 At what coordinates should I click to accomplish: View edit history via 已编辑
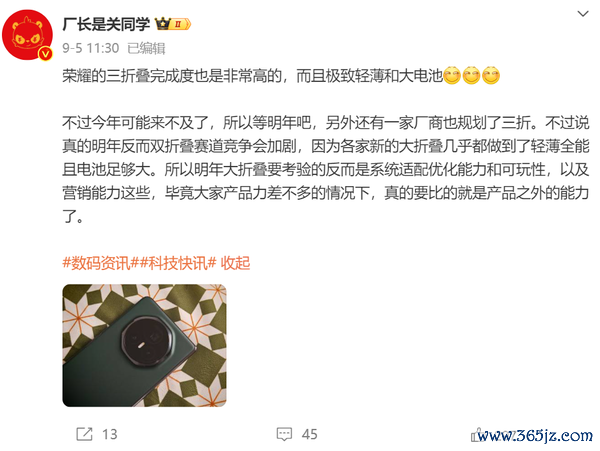[146, 48]
